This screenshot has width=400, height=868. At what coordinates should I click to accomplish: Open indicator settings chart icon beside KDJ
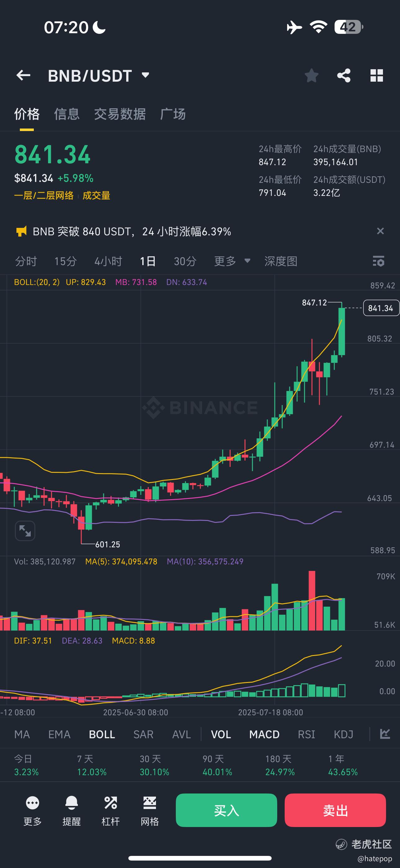[x=384, y=734]
